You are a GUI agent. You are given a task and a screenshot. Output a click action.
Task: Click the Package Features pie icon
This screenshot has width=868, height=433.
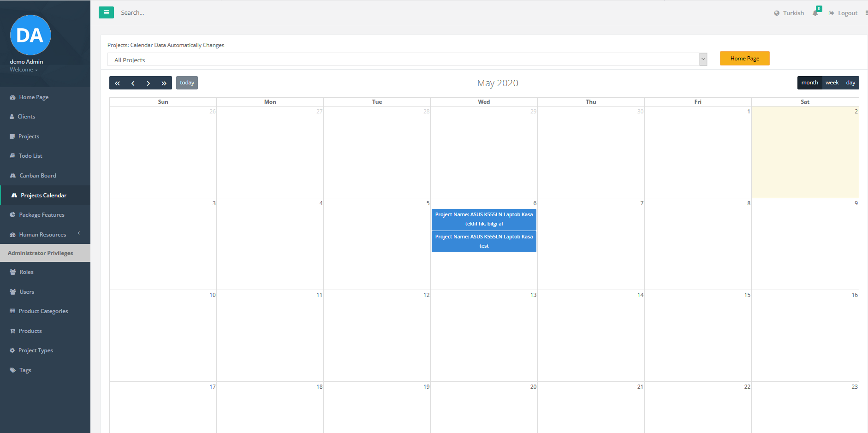point(12,215)
